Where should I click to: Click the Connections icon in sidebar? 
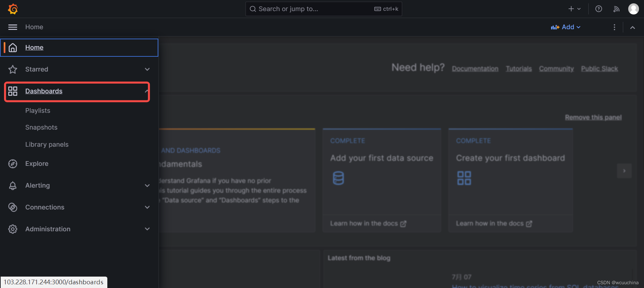[13, 207]
